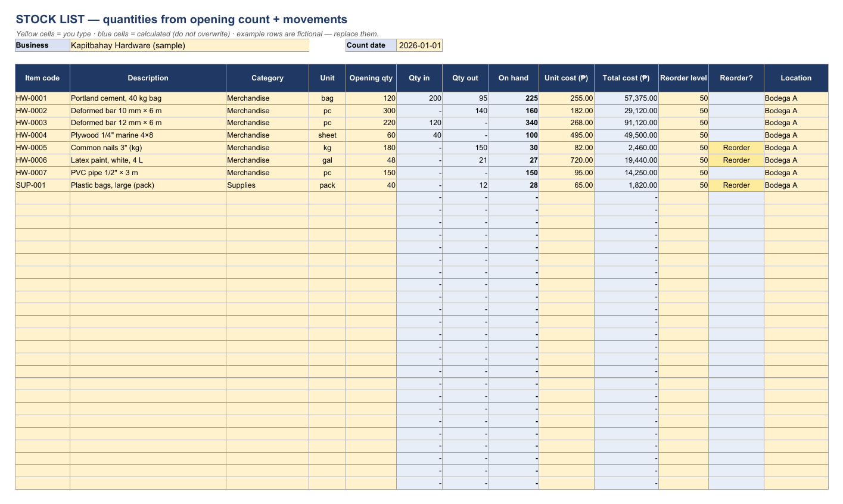Click item code SUP-001
The width and height of the screenshot is (843, 504).
tap(42, 185)
